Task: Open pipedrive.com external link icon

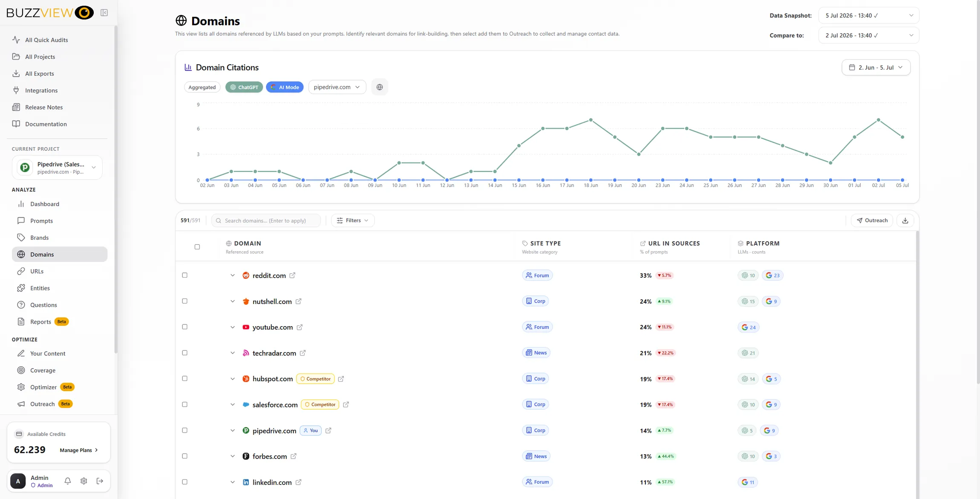Action: 328,430
